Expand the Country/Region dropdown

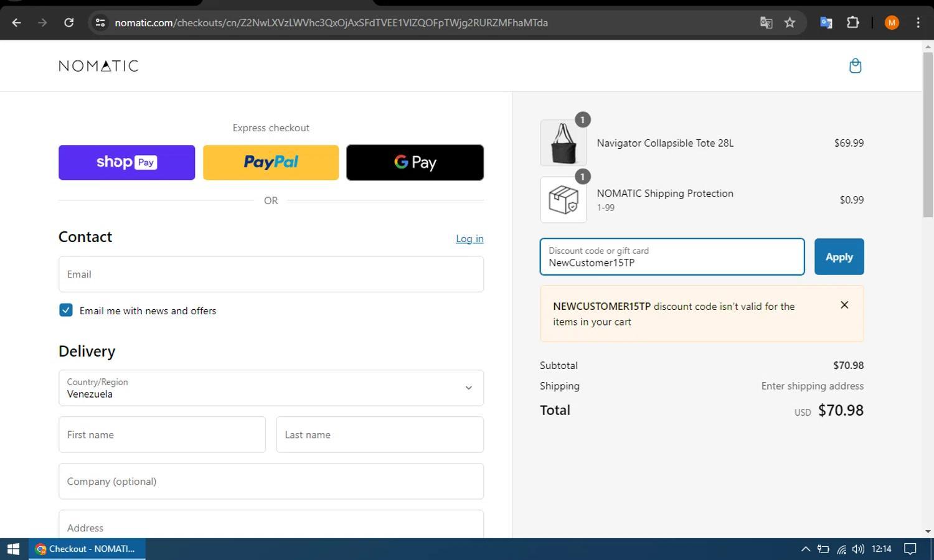pyautogui.click(x=271, y=388)
